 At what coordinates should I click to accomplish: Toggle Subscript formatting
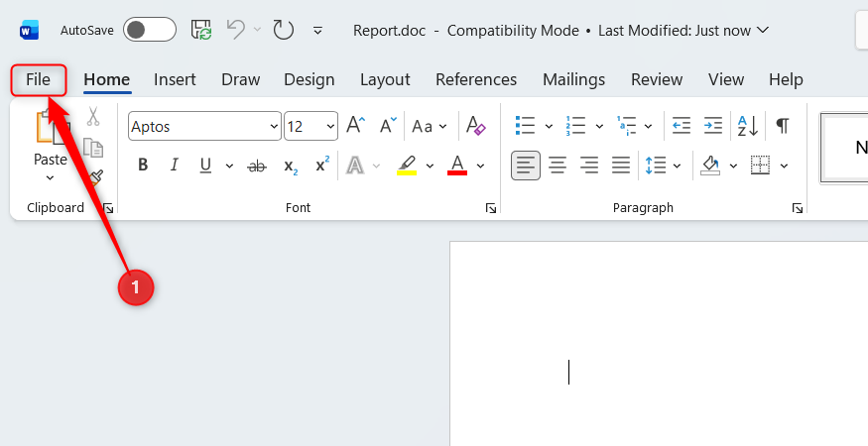[291, 166]
